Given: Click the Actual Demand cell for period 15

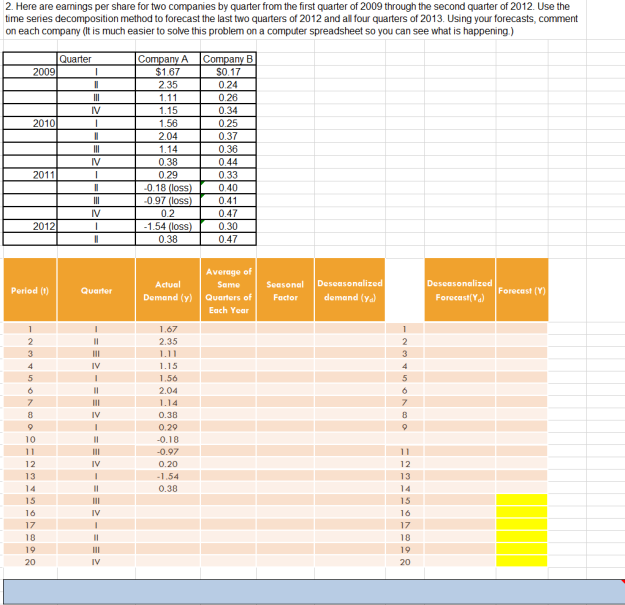Looking at the screenshot, I should pyautogui.click(x=168, y=500).
